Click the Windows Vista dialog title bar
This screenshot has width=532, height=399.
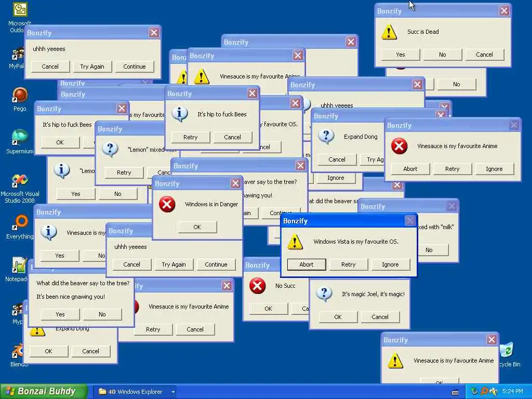coord(349,221)
